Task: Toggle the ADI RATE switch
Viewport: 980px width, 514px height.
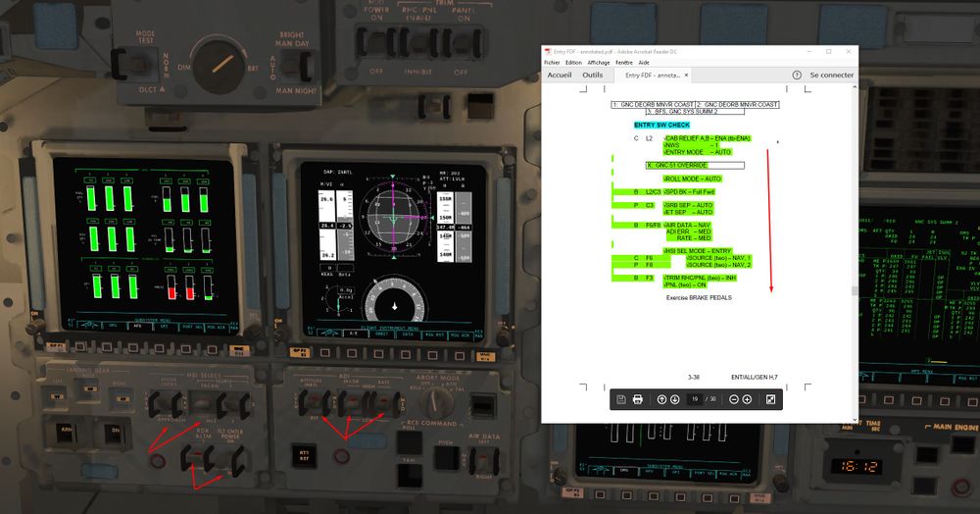Action: coord(385,403)
